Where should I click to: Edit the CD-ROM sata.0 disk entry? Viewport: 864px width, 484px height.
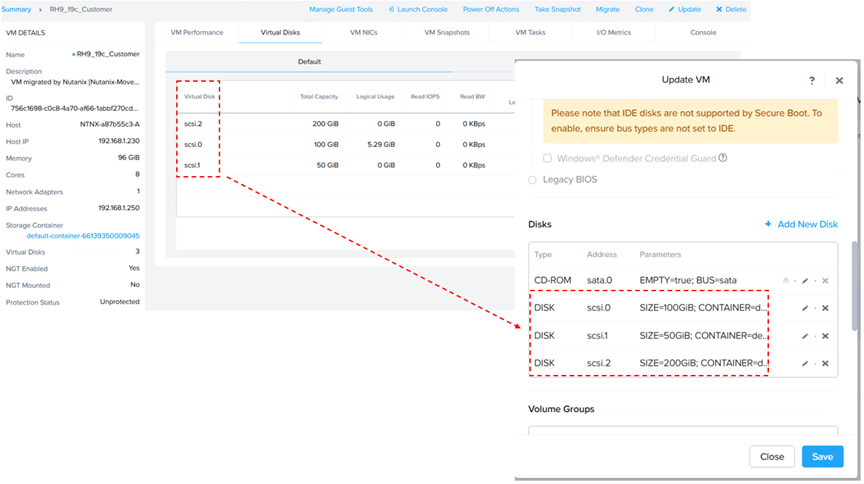pyautogui.click(x=805, y=281)
